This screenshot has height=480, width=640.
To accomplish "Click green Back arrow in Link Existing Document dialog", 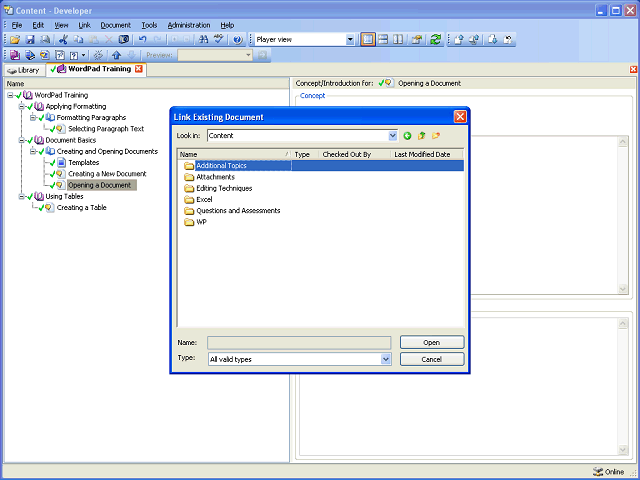I will point(407,136).
